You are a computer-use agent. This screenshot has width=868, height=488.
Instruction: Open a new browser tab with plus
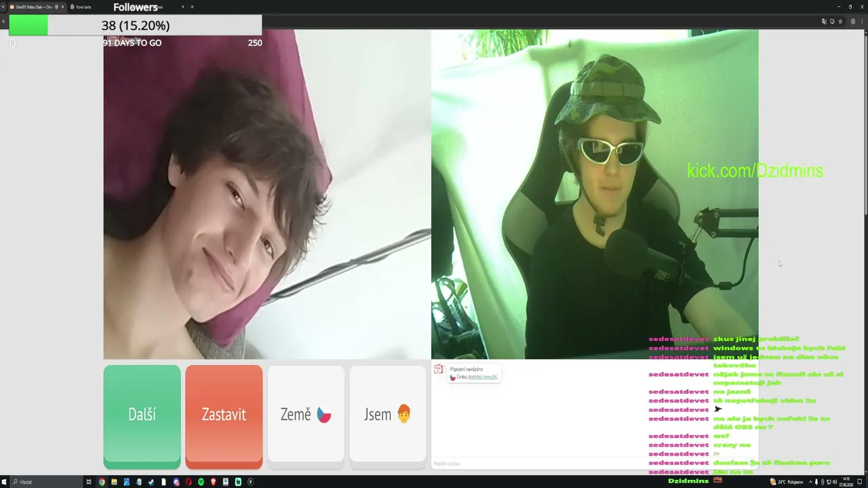(x=192, y=7)
